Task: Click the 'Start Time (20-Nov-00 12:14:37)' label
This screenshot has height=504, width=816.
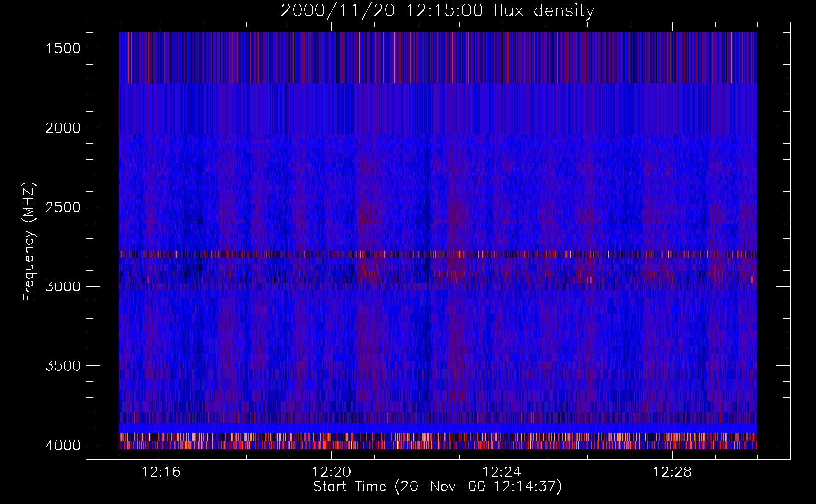Action: 437,487
